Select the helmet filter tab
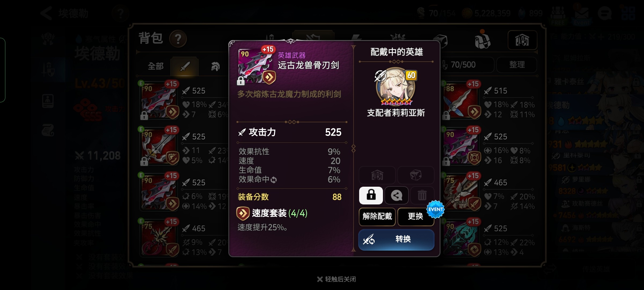The height and width of the screenshot is (290, 644). tap(215, 66)
